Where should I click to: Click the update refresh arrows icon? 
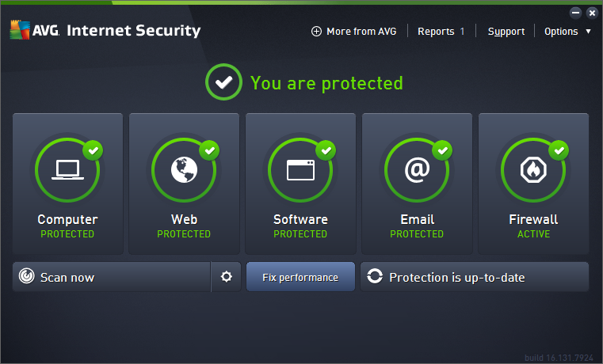click(375, 277)
